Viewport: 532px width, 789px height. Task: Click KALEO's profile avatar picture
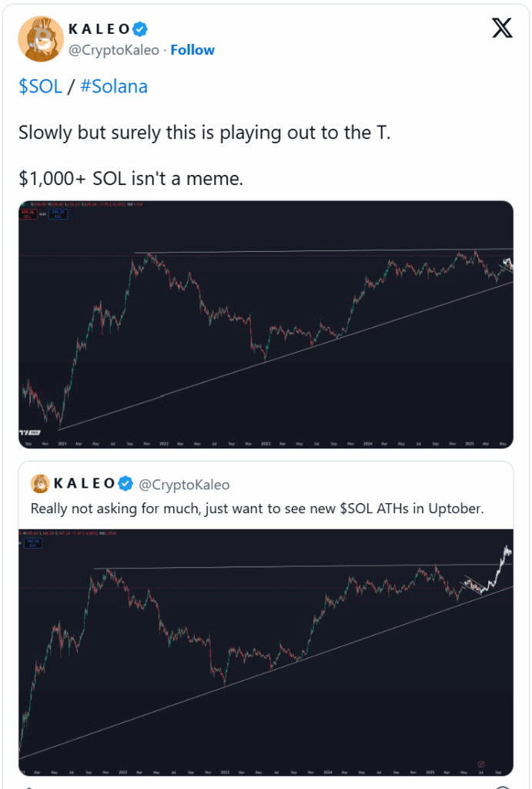pos(41,39)
